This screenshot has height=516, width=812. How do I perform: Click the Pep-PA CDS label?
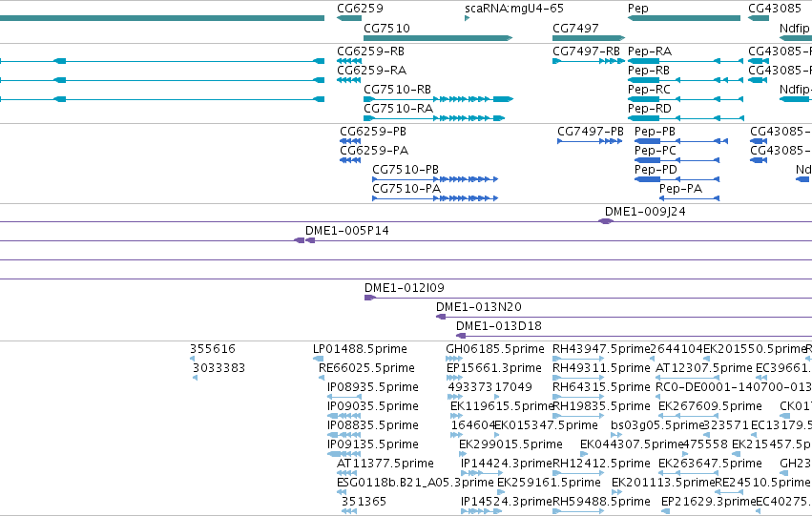click(680, 189)
